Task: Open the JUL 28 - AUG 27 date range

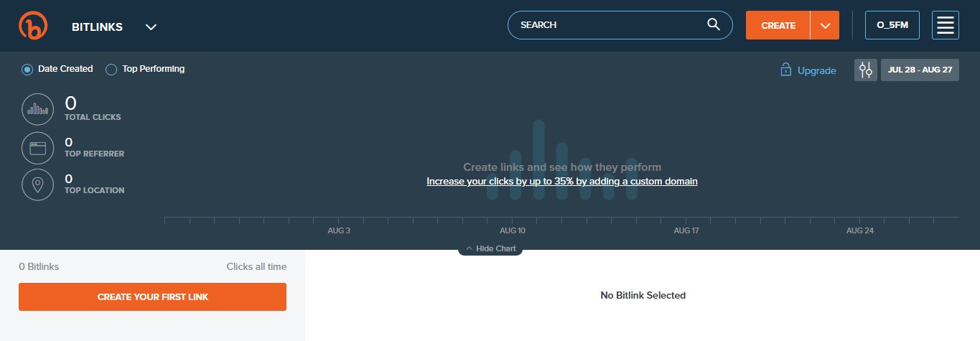Action: [x=920, y=70]
